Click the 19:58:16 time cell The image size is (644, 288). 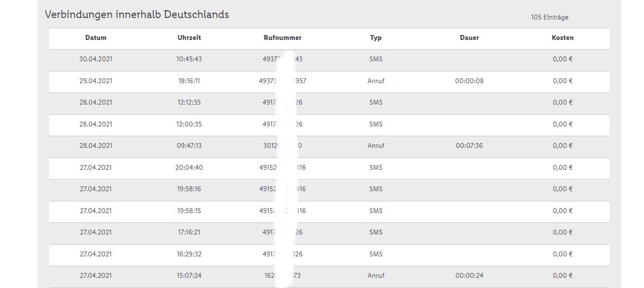(x=189, y=189)
